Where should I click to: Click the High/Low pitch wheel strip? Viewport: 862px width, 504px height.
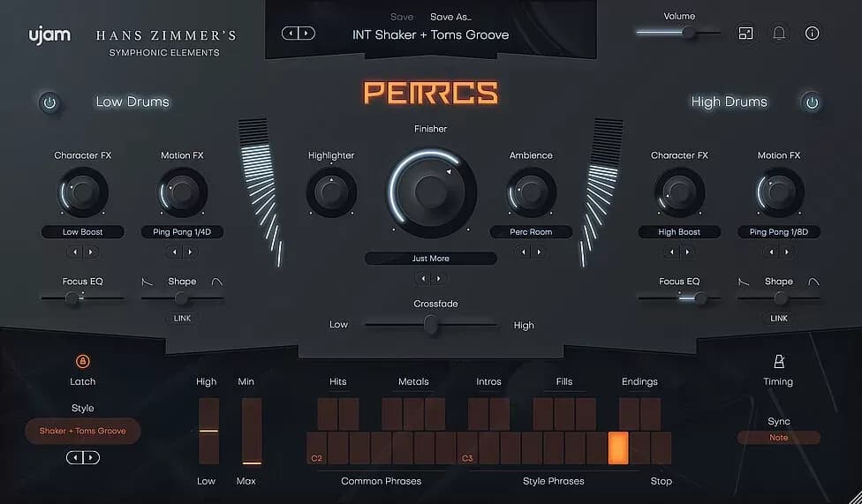coord(208,432)
